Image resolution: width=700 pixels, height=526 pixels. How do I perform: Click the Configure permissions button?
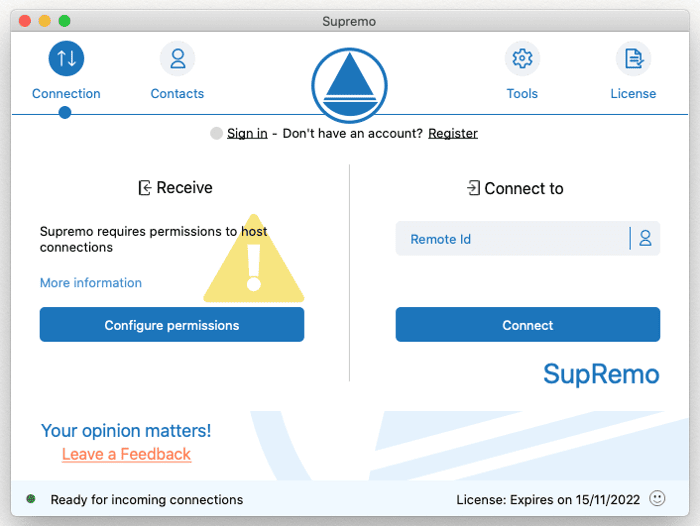[x=172, y=325]
